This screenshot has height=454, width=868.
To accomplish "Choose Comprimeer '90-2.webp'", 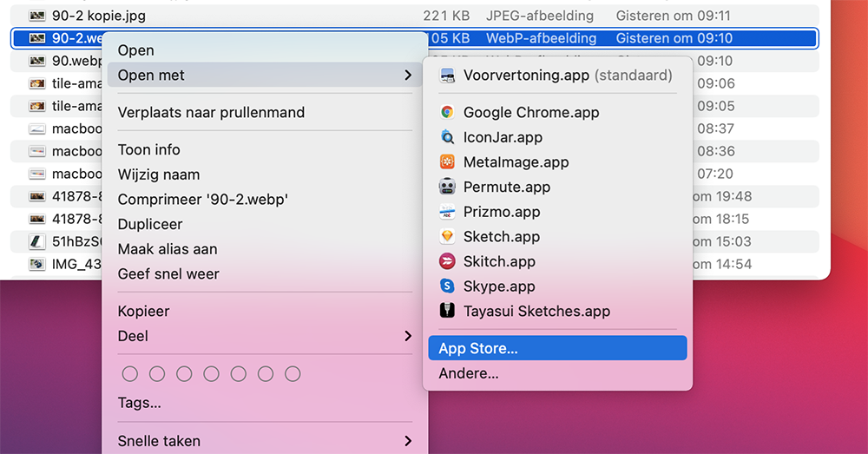I will pyautogui.click(x=265, y=200).
